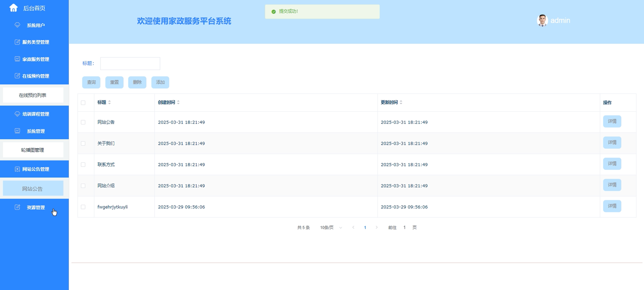The image size is (644, 290).
Task: Check the checkbox for fwgehrjytkuyli row
Action: coord(83,207)
